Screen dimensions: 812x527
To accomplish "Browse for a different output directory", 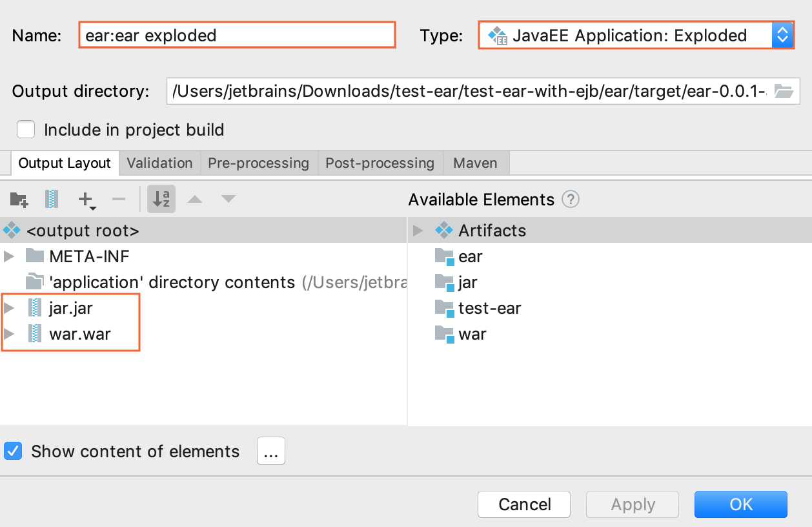I will pyautogui.click(x=784, y=91).
